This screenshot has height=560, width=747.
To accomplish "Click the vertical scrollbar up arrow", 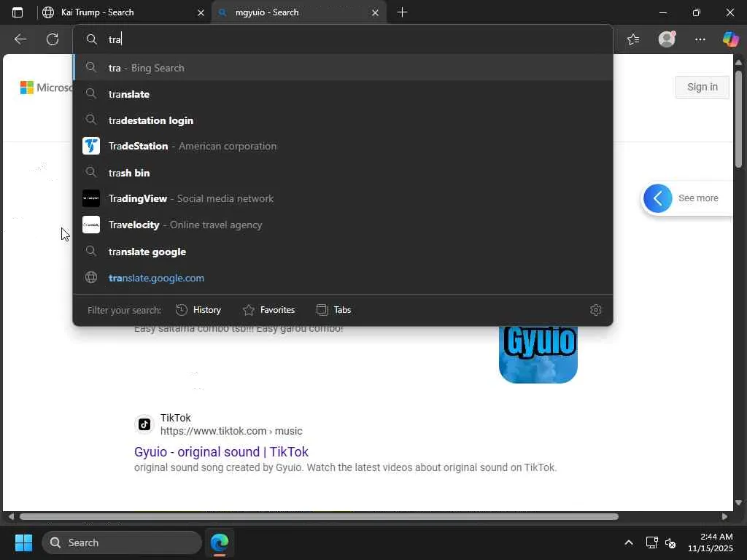I will (739, 63).
